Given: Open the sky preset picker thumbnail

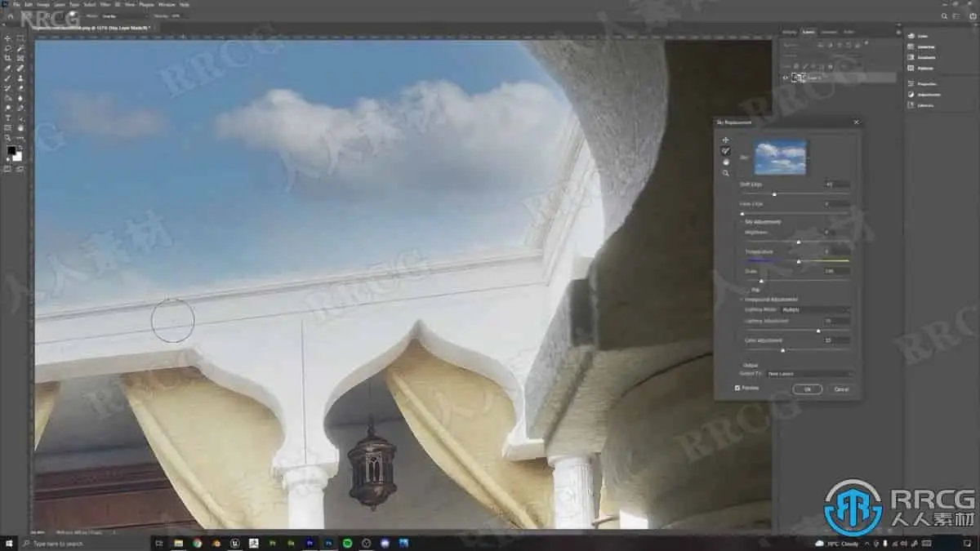Looking at the screenshot, I should coord(780,157).
